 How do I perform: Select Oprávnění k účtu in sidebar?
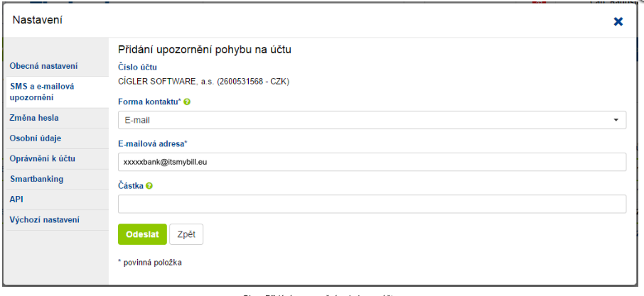pos(43,158)
